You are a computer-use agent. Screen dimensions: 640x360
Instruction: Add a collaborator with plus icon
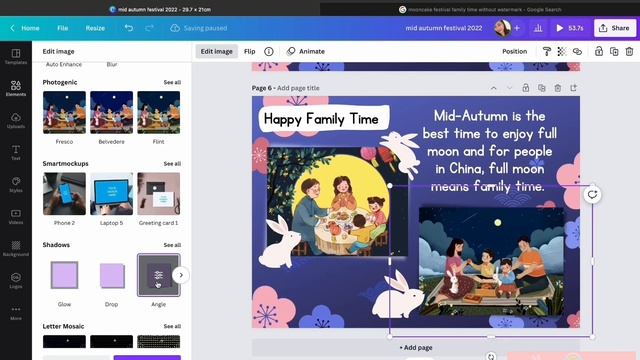(x=517, y=28)
